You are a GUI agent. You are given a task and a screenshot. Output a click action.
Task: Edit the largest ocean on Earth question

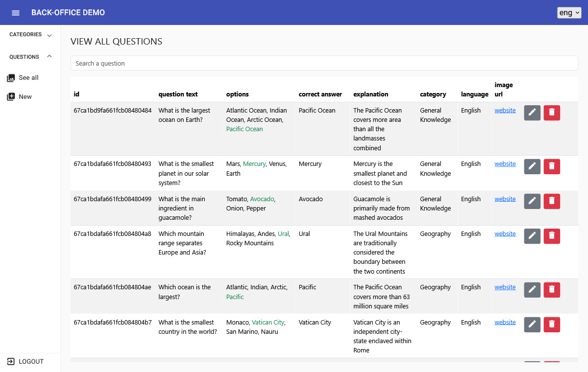(532, 113)
